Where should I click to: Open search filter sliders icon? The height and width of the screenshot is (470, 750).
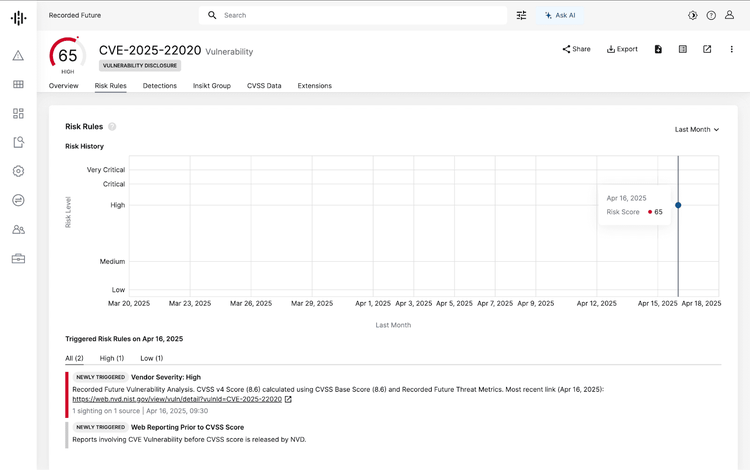521,16
